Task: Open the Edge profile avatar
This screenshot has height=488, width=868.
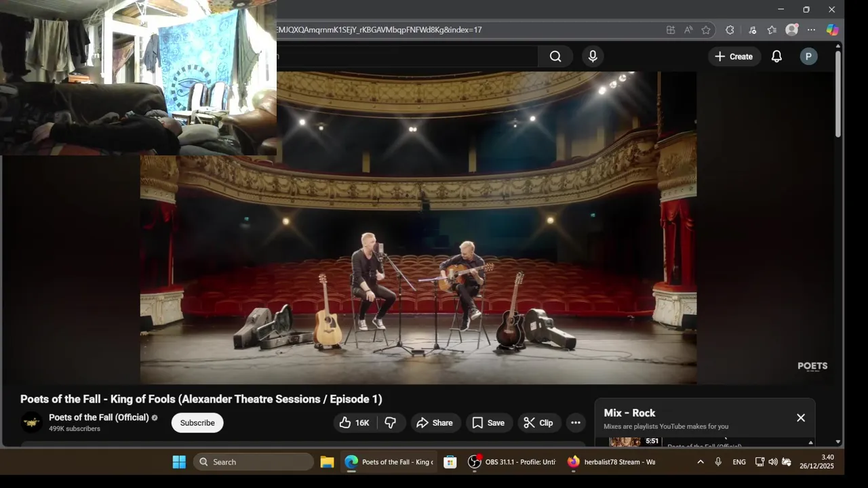Action: 791,30
